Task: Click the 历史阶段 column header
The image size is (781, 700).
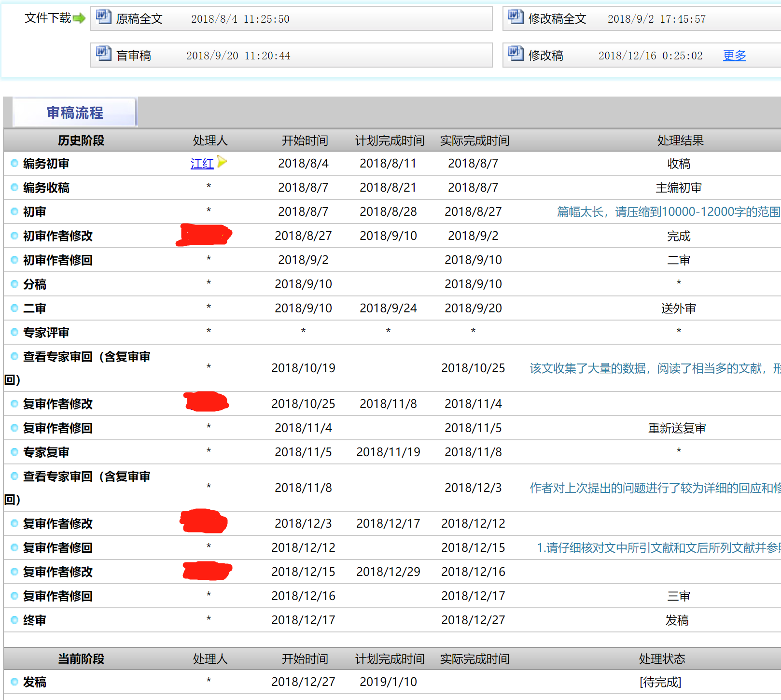Action: (x=81, y=140)
